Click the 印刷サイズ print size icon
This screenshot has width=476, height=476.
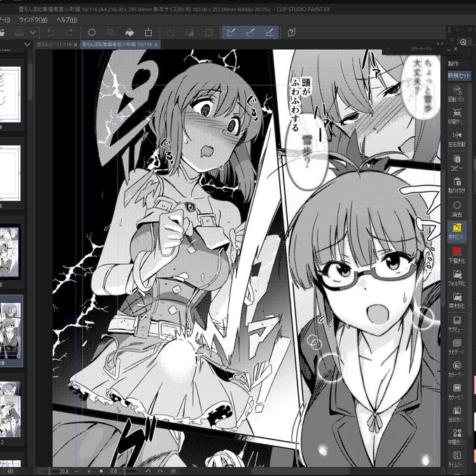(456, 116)
